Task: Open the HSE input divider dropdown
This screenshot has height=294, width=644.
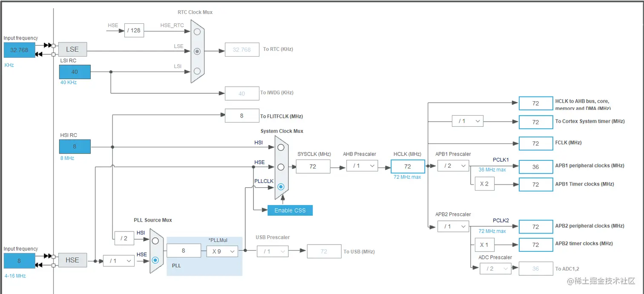Action: (x=119, y=260)
